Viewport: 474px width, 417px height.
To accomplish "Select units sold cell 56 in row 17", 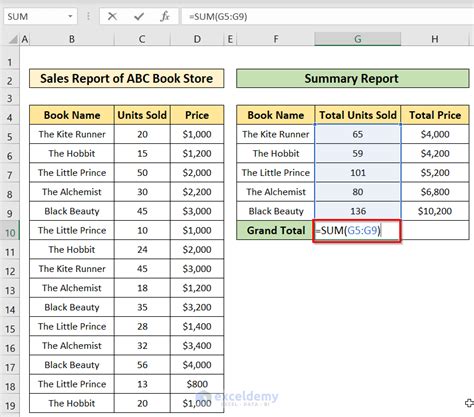I will [x=142, y=365].
